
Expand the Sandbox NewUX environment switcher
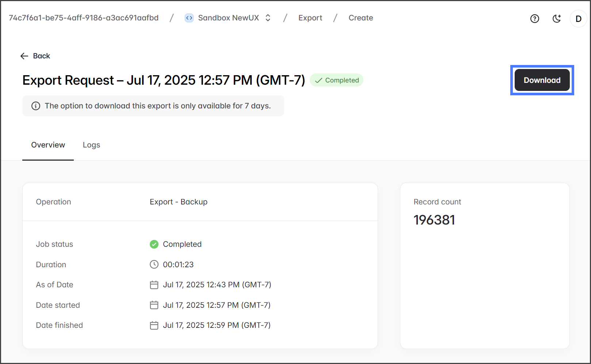click(268, 18)
